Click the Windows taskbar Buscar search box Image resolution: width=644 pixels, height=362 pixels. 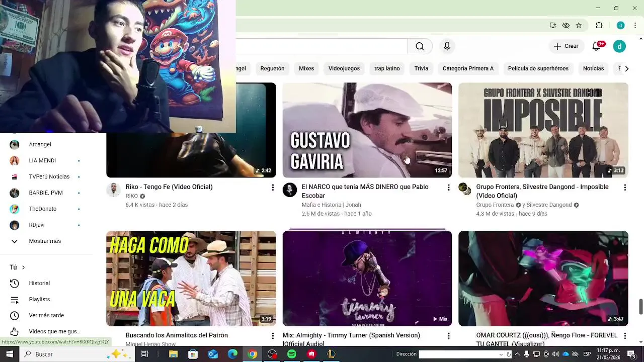coord(77,354)
